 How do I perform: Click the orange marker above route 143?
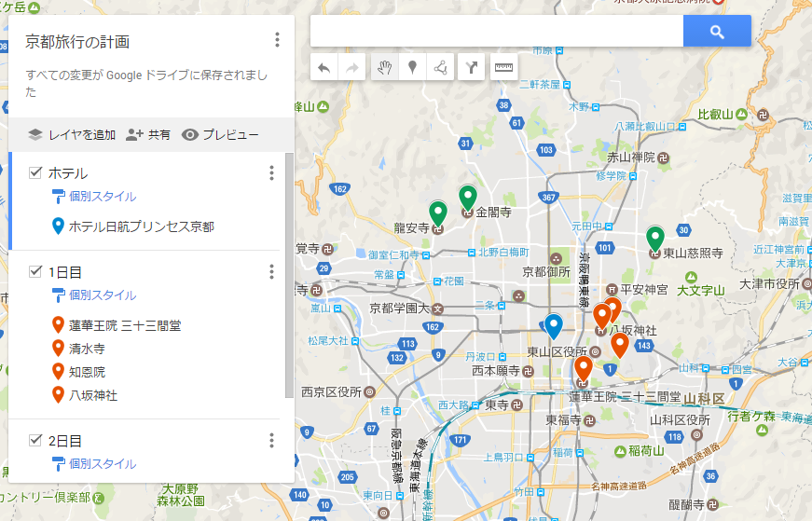tap(619, 346)
